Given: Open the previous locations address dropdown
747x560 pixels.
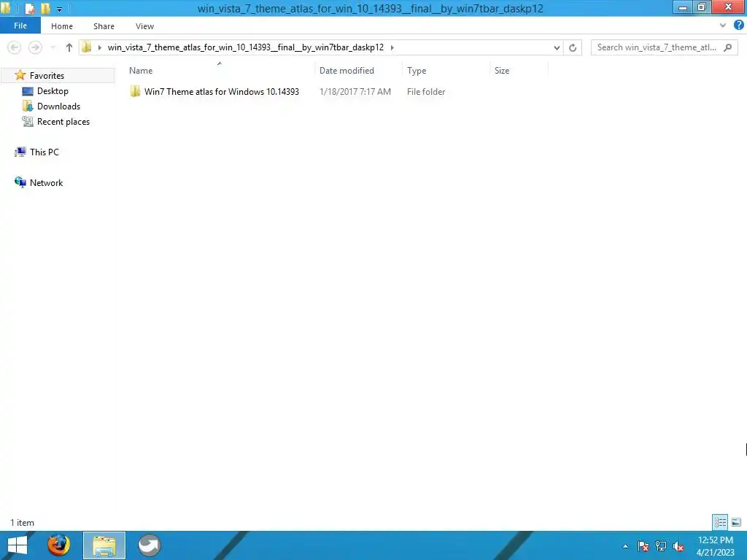Looking at the screenshot, I should [x=557, y=47].
